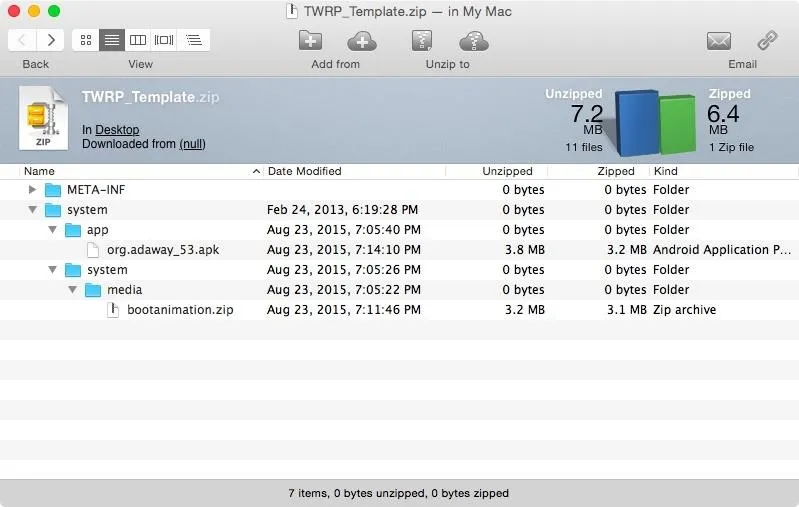This screenshot has width=799, height=507.
Task: Select the media folder icon
Action: pos(93,290)
